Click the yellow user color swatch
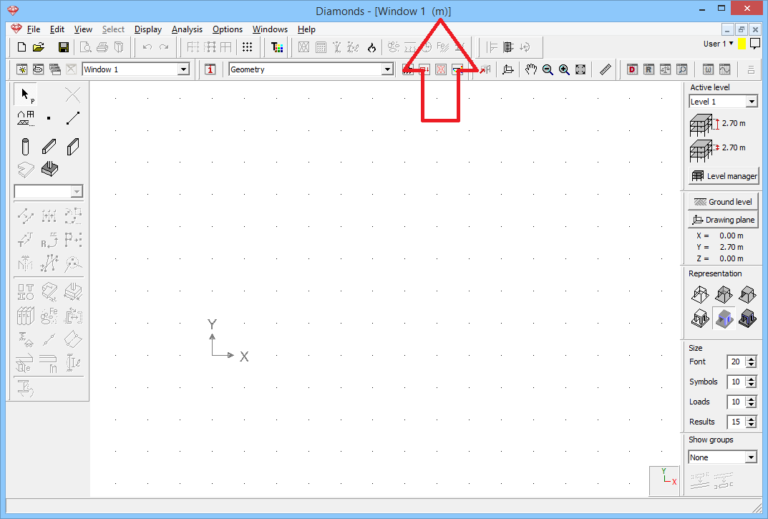768x519 pixels. (742, 44)
